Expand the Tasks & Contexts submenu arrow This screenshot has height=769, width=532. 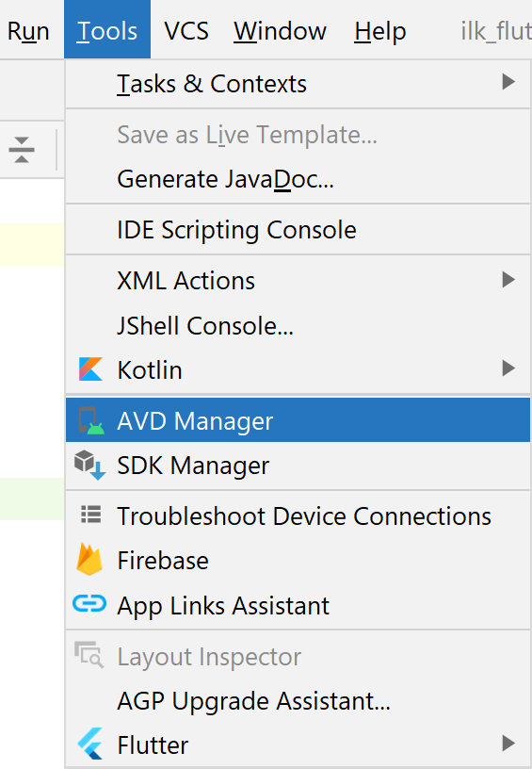click(x=508, y=81)
